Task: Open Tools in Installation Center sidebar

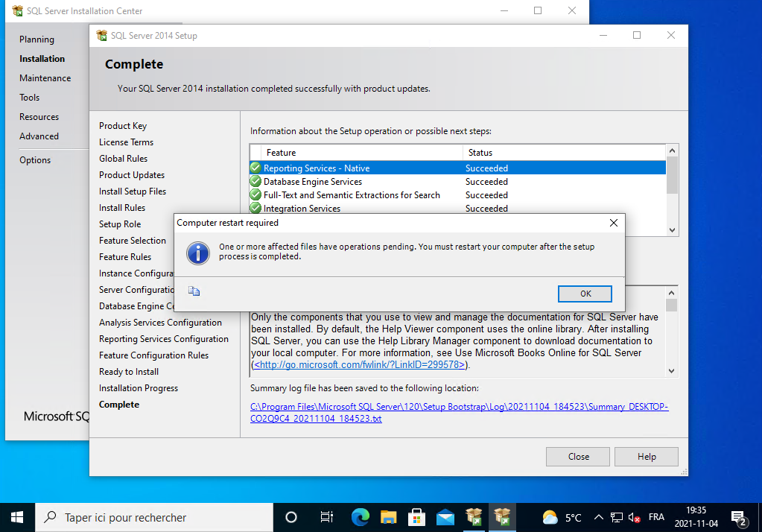Action: [30, 98]
